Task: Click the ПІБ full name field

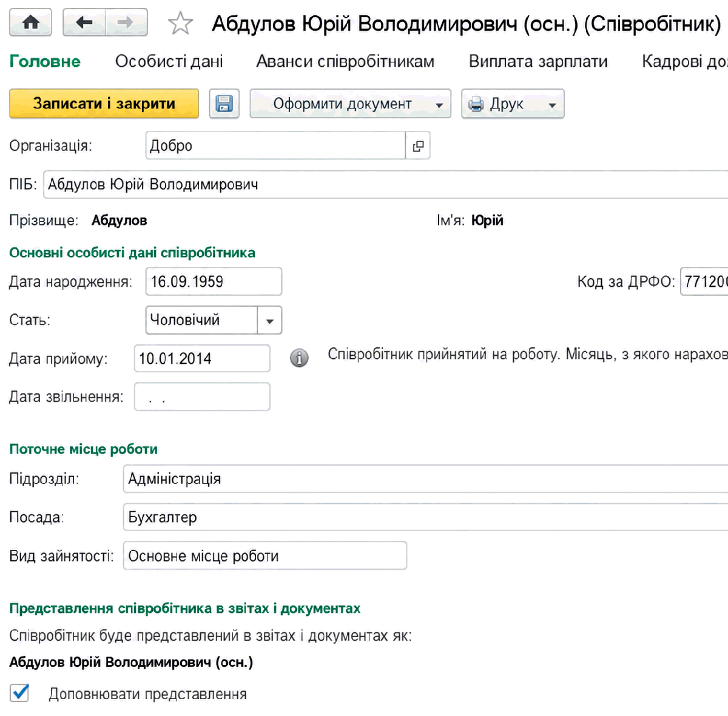Action: click(x=386, y=184)
